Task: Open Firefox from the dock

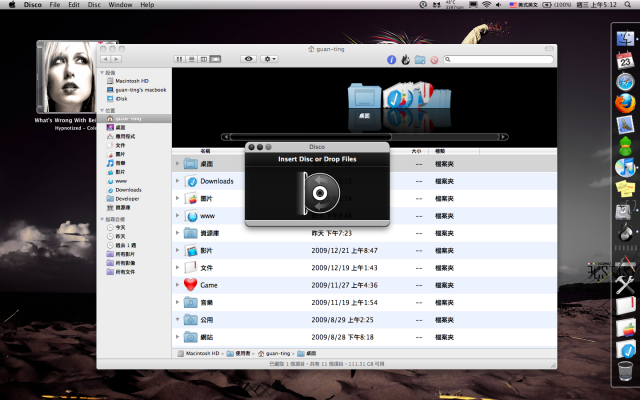Action: pos(625,103)
